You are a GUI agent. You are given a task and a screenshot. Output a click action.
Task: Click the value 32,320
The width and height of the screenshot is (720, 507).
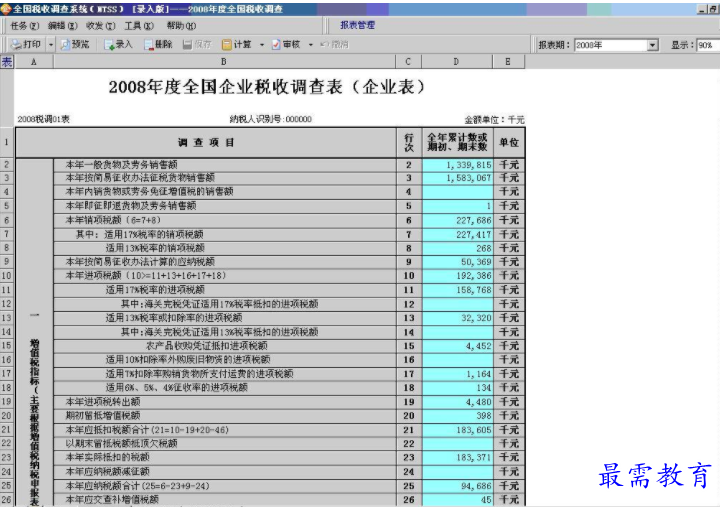pos(476,318)
